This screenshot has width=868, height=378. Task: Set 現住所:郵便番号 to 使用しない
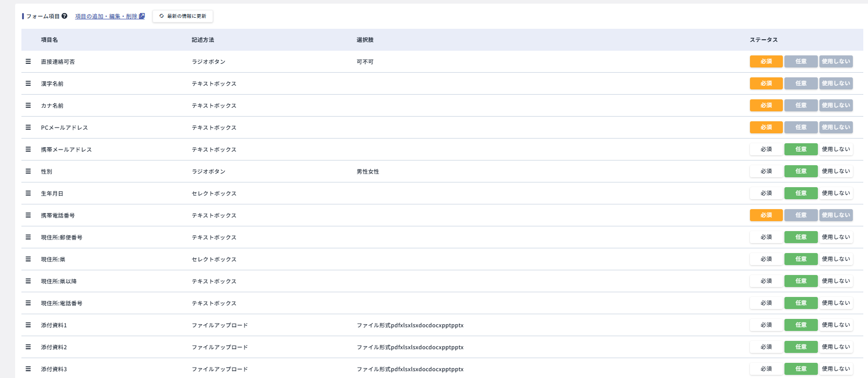(836, 237)
